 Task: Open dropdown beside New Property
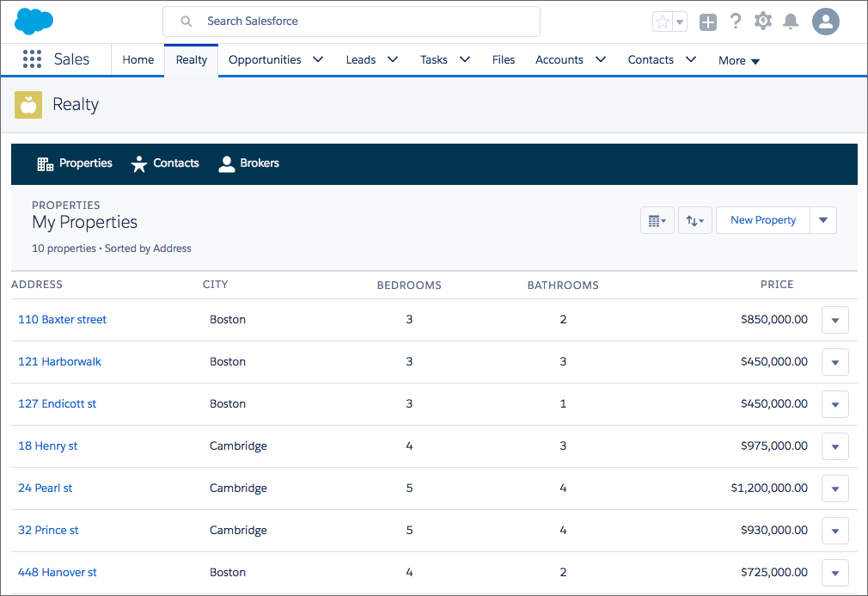point(823,220)
